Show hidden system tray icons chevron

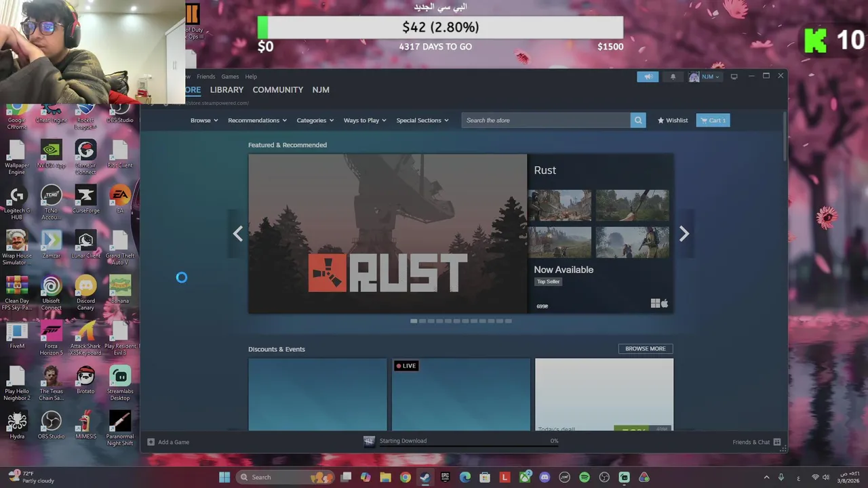point(766,477)
